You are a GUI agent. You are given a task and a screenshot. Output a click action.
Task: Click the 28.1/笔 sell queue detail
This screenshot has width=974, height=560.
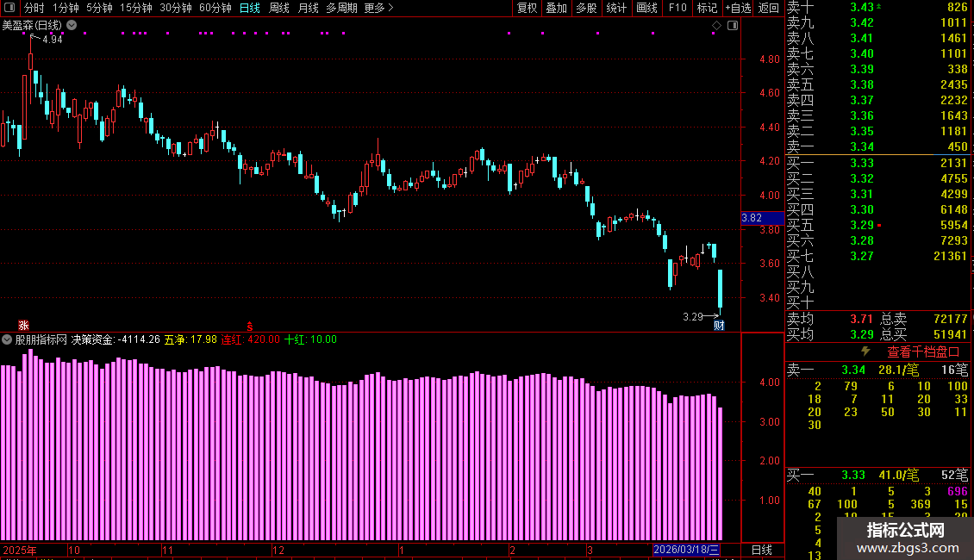click(899, 370)
